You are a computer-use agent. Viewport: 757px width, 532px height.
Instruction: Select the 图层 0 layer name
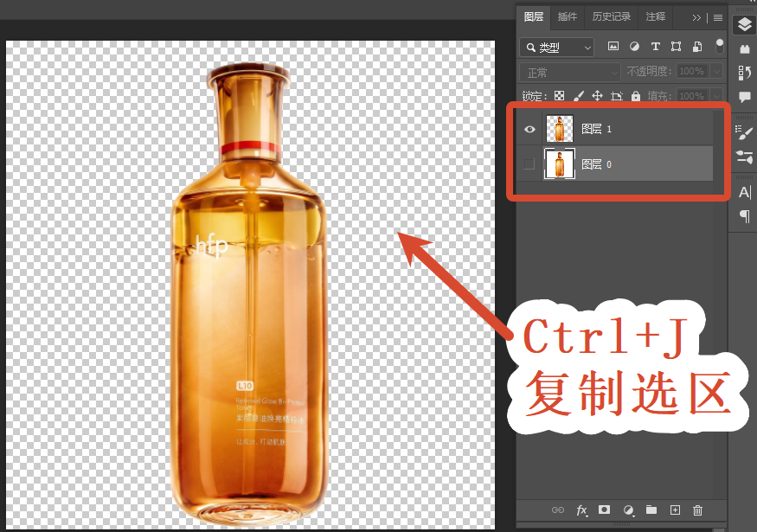coord(597,164)
